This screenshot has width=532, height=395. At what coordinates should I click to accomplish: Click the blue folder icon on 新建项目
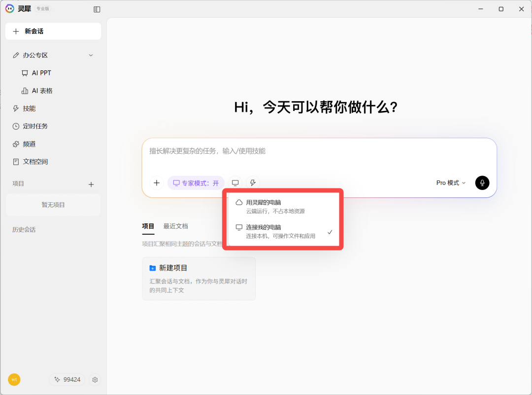(x=153, y=268)
